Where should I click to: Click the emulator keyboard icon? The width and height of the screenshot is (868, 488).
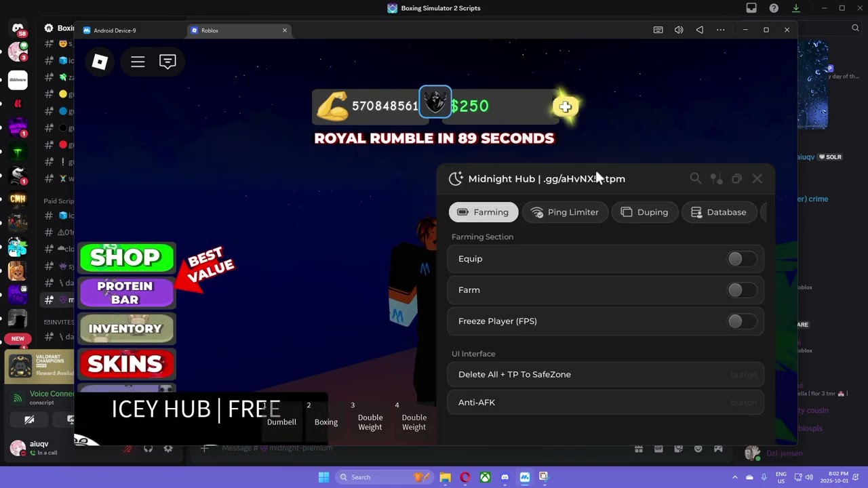coord(658,30)
